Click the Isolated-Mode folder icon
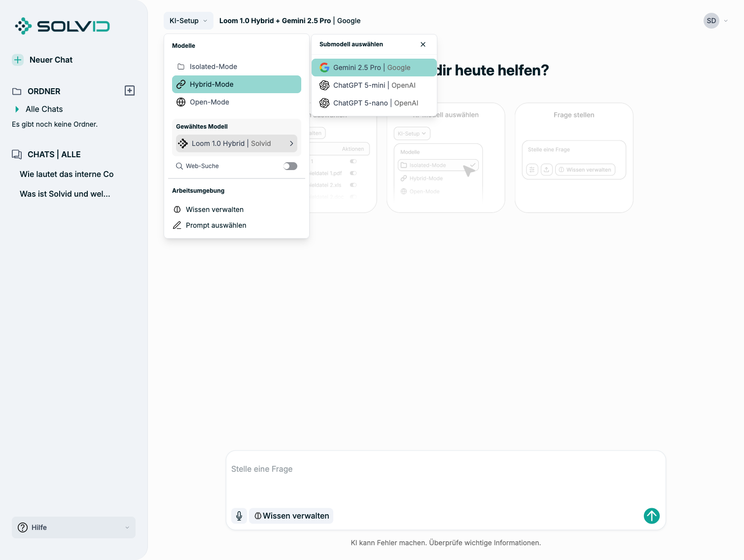The image size is (744, 560). pyautogui.click(x=181, y=67)
